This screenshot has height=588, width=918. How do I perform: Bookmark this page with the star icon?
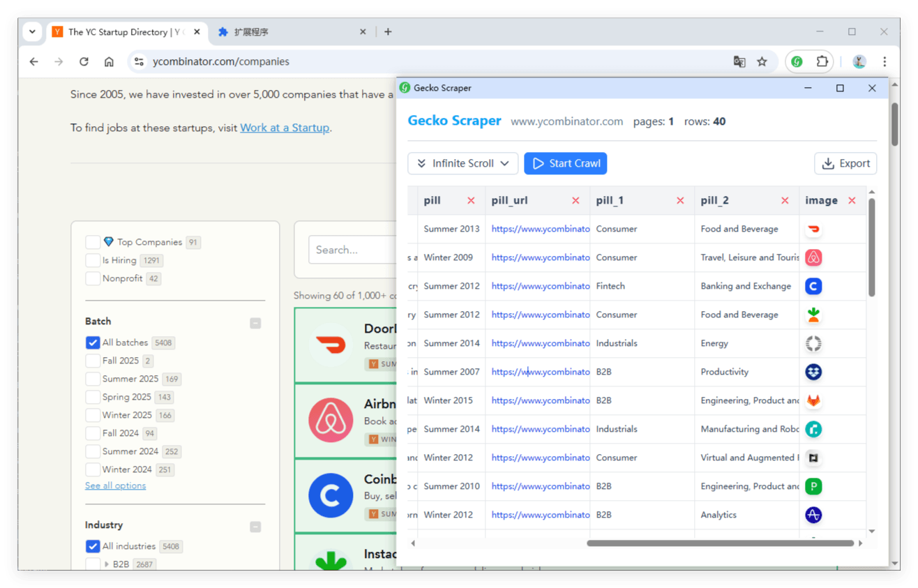(x=762, y=62)
